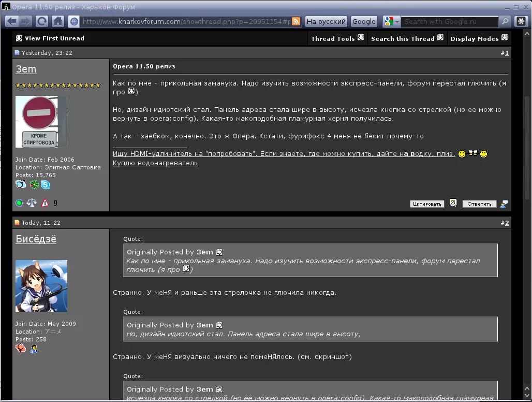Image resolution: width=532 pixels, height=402 pixels.
Task: Click Бисёдзё's anime avatar image
Action: (41, 286)
